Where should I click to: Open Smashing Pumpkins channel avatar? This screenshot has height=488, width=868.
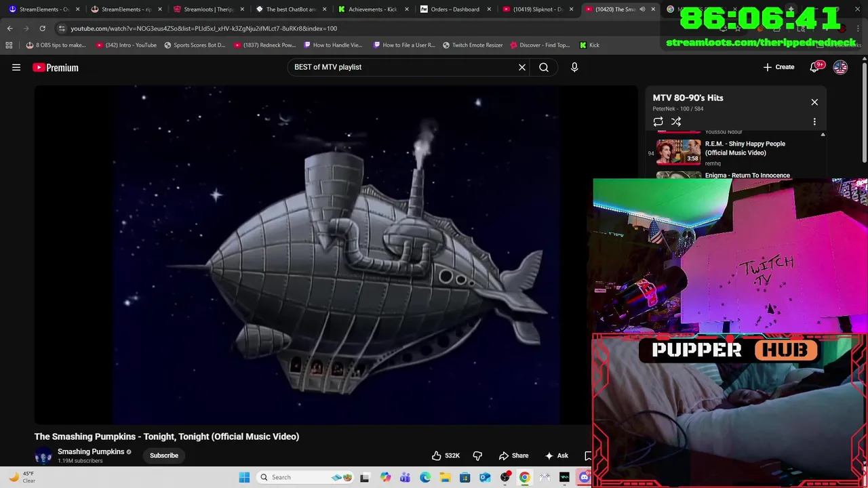tap(43, 455)
